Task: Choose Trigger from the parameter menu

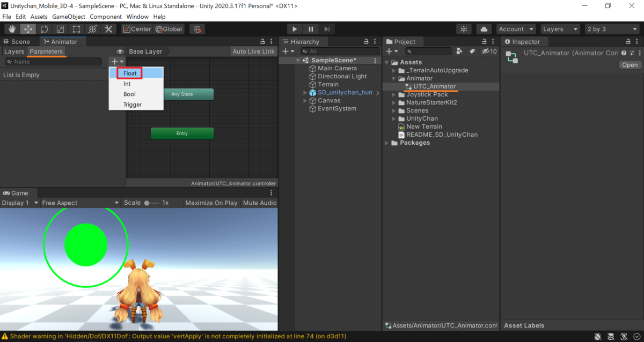Action: 136,105
